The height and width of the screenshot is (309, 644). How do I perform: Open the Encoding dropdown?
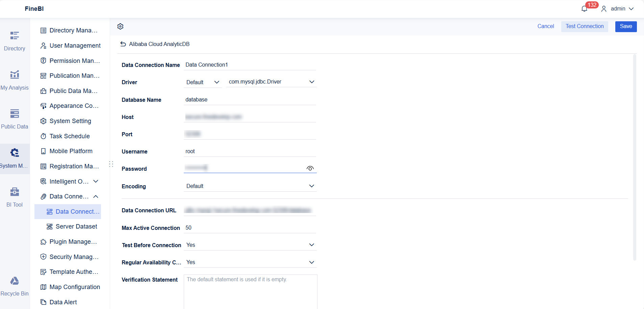coord(250,186)
